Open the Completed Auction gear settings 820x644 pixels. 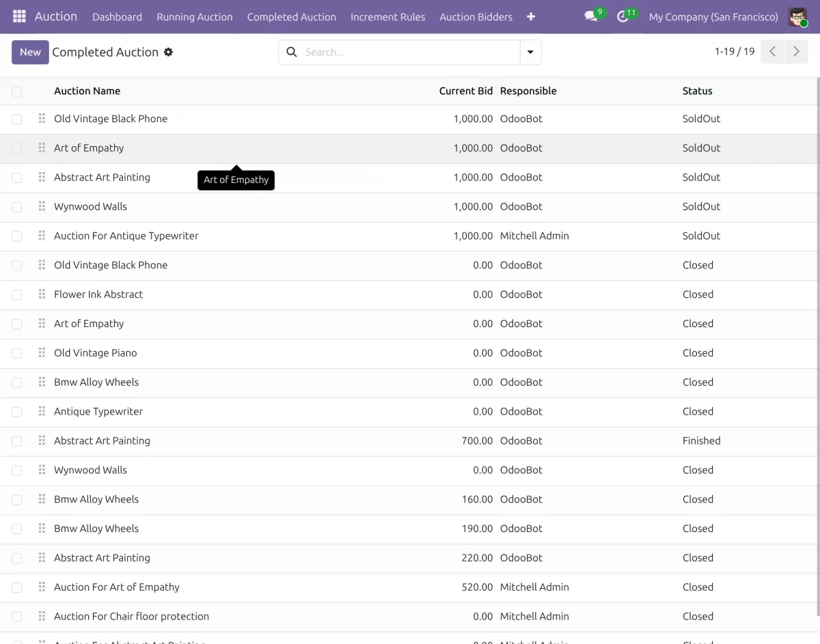(168, 52)
